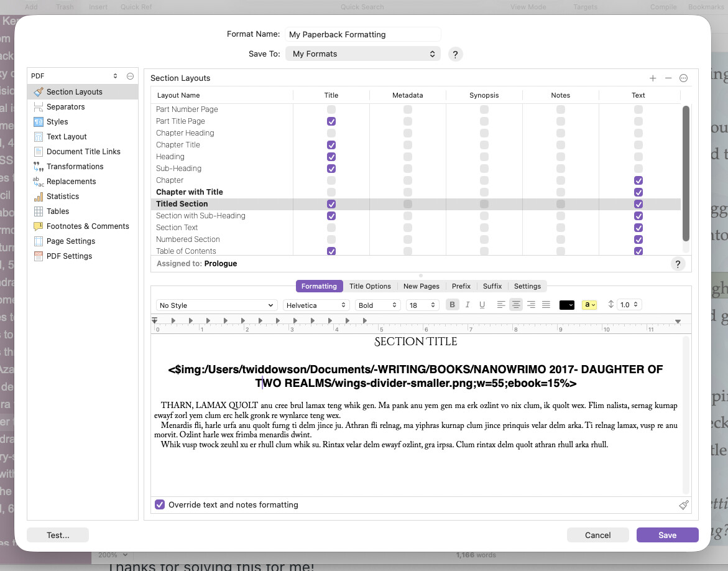Open the black text color swatch
The width and height of the screenshot is (728, 571).
click(x=566, y=305)
